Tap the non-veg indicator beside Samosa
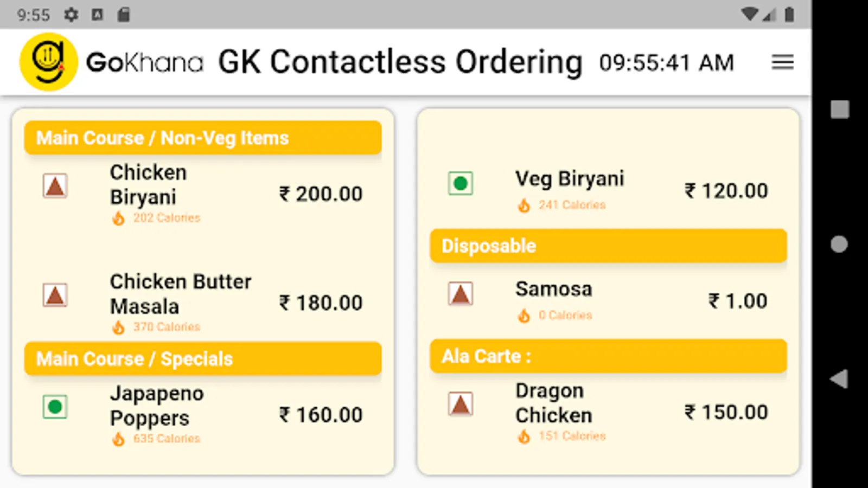868x488 pixels. (x=461, y=294)
